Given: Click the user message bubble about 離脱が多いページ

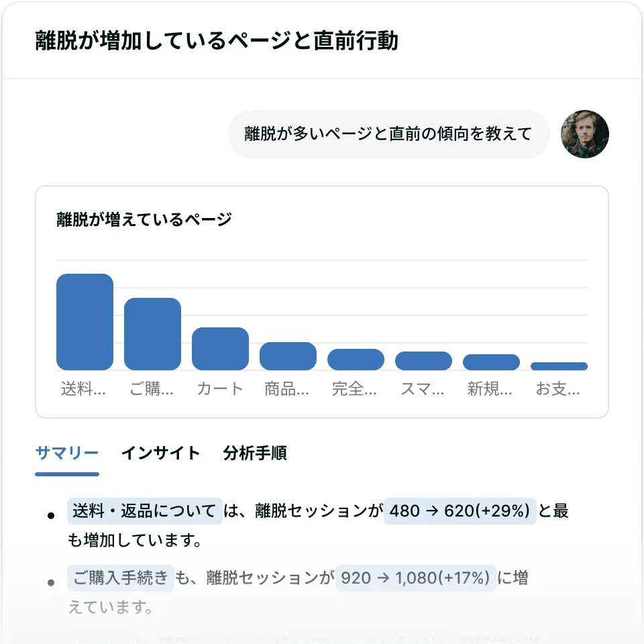Looking at the screenshot, I should [388, 134].
